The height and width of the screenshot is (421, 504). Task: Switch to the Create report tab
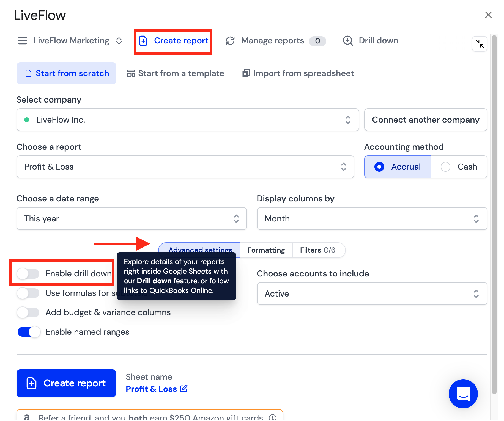pos(173,41)
